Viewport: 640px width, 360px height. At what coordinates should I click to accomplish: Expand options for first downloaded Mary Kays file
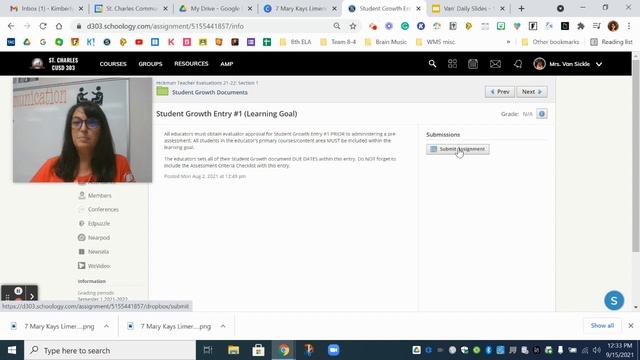tap(106, 326)
